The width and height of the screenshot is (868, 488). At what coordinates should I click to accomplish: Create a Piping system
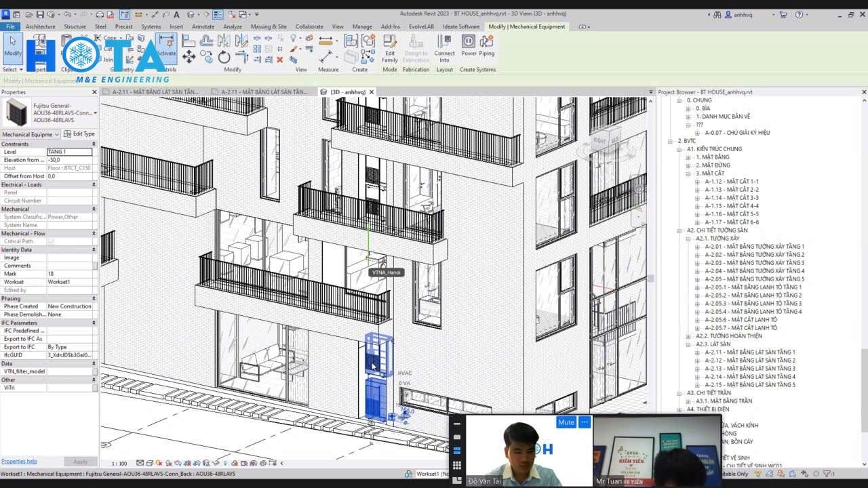coord(487,45)
